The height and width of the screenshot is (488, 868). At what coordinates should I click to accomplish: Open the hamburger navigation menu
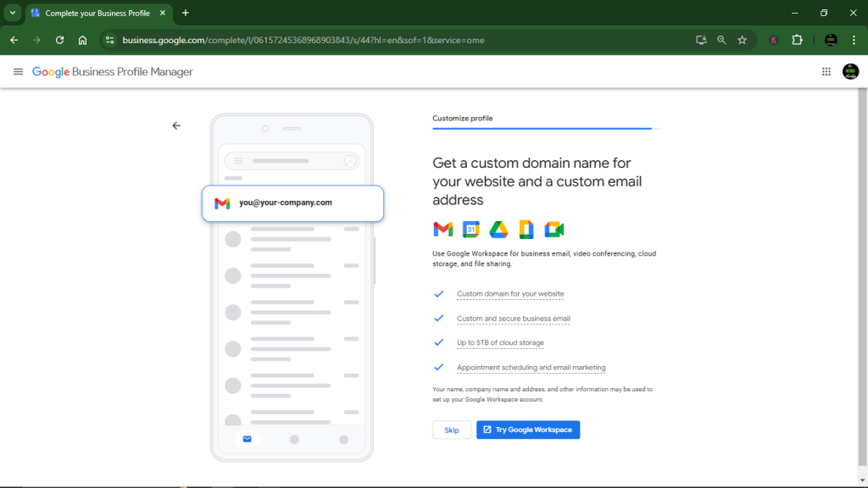point(18,72)
